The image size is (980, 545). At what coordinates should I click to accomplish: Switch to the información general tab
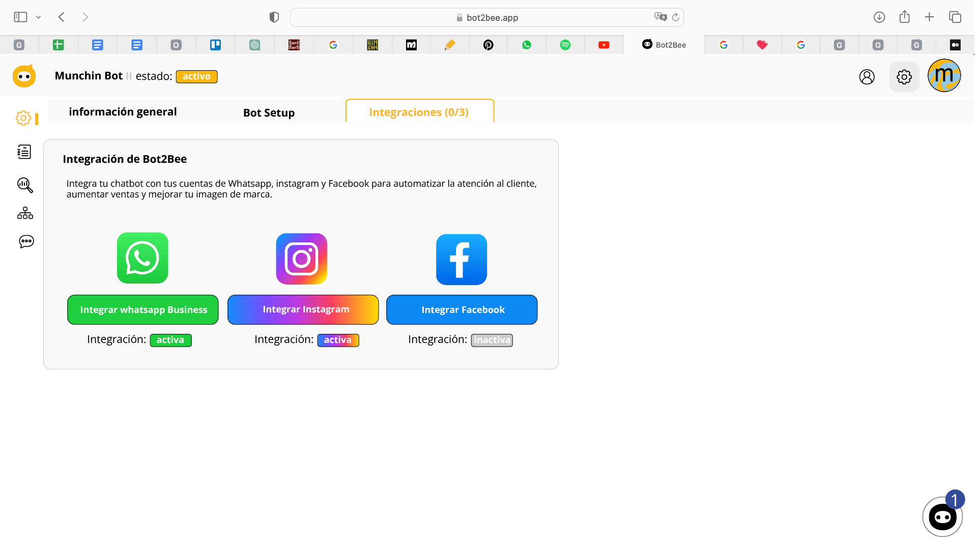123,112
